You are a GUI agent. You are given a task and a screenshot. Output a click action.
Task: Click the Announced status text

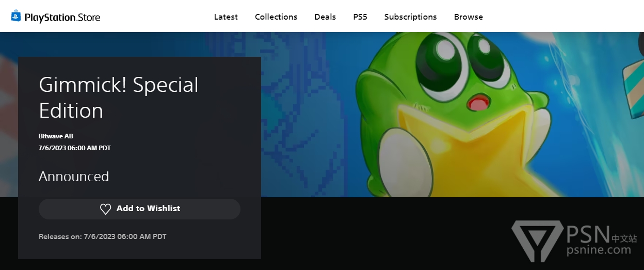click(74, 177)
